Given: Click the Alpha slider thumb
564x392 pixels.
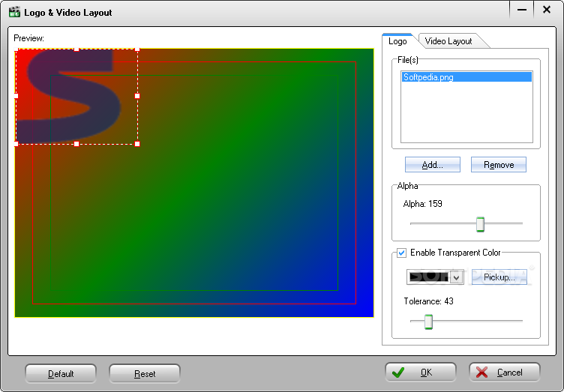Looking at the screenshot, I should point(480,224).
